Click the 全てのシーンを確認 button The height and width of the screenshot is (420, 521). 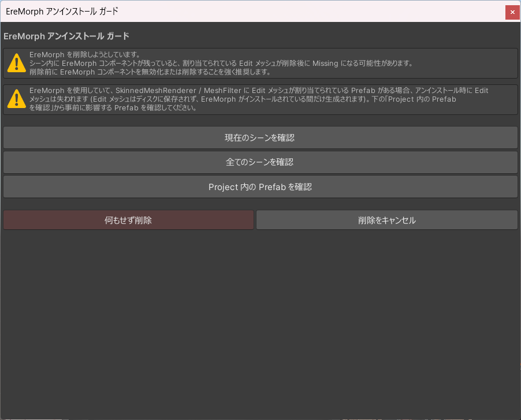tap(260, 162)
